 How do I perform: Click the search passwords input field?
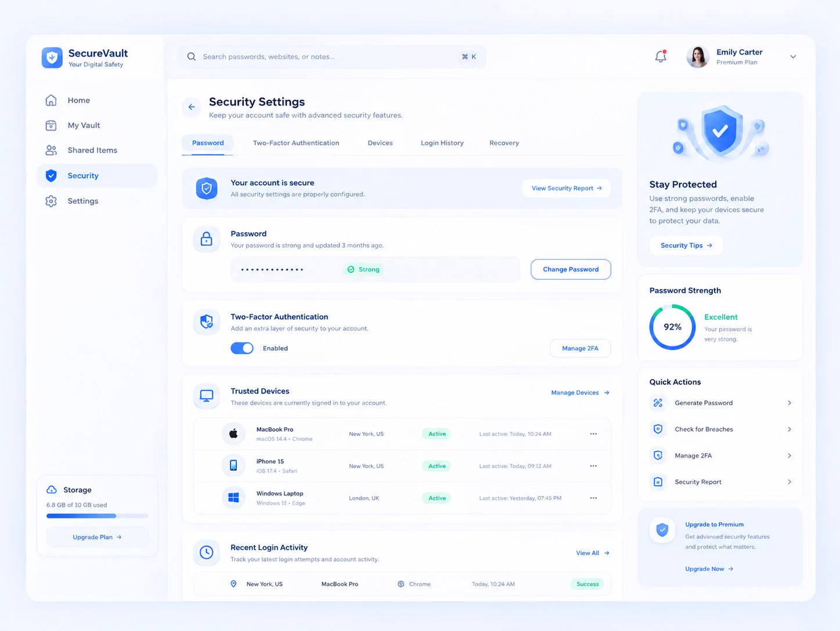(332, 57)
